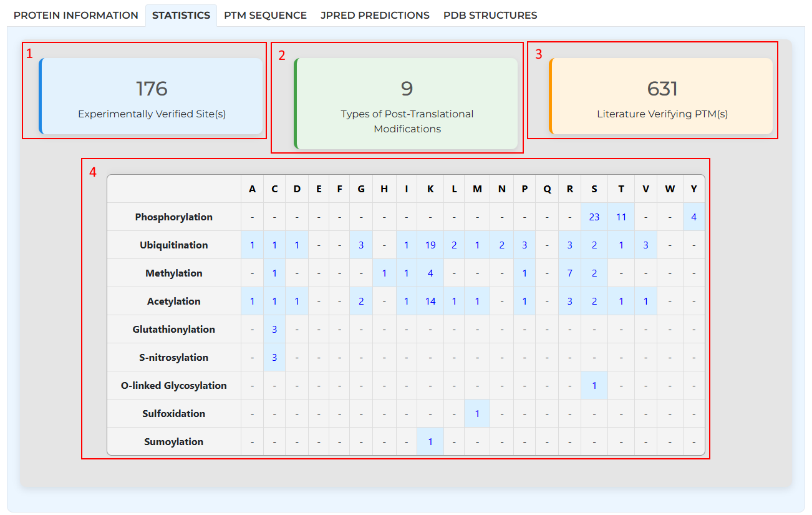Open the PTM Sequence tab
Viewport: 812px width, 515px height.
click(x=265, y=15)
